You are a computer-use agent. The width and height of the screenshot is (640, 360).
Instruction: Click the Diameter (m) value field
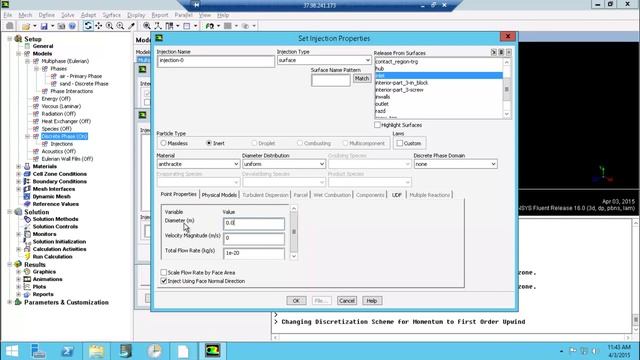(254, 223)
